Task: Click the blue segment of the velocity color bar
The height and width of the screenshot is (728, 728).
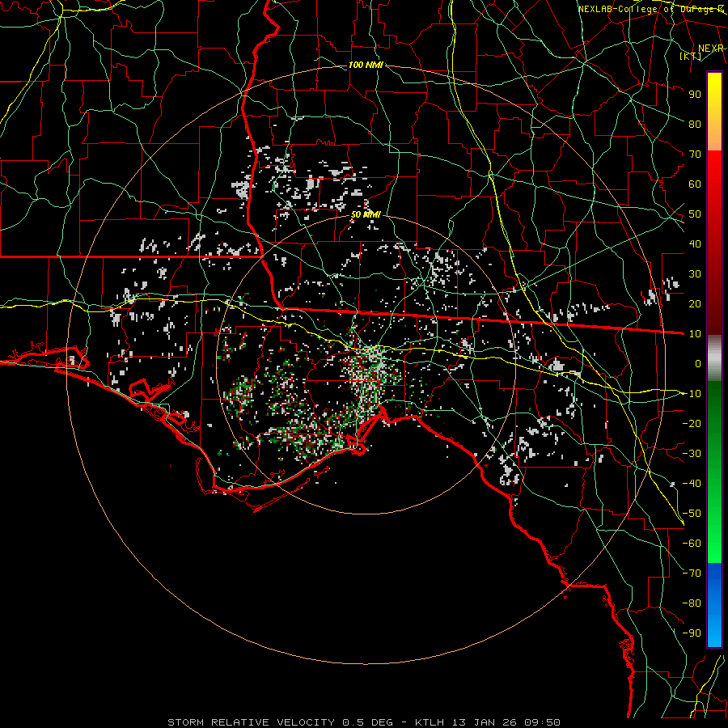Action: point(714,605)
